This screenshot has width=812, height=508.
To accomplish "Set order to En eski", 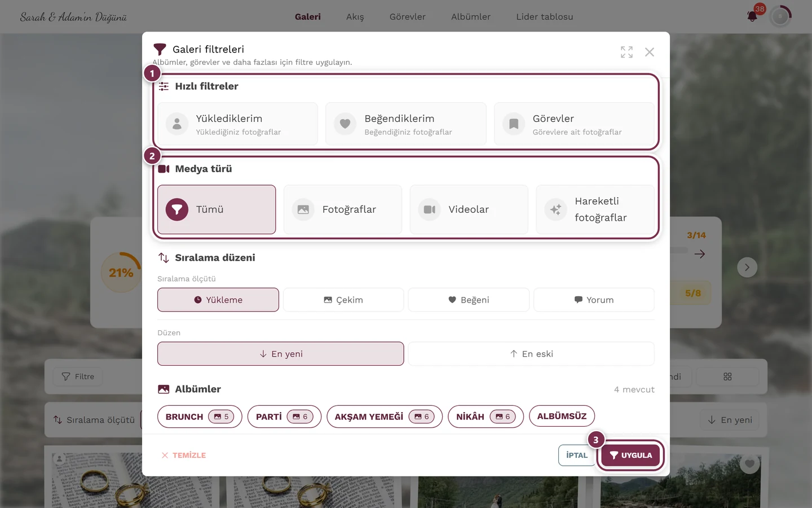I will (x=531, y=354).
